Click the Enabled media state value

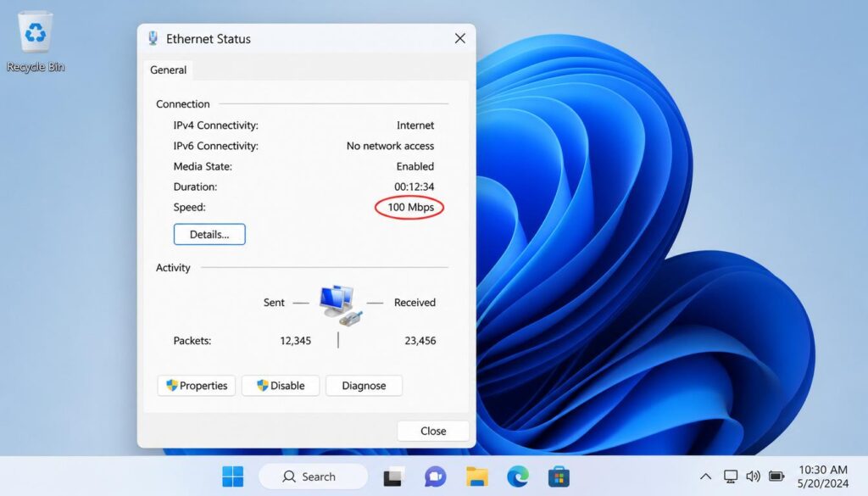click(415, 166)
